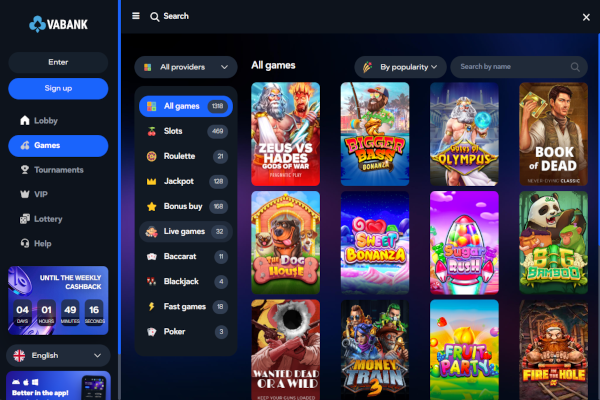Click the search-by-name magnifier icon
The image size is (600, 400).
pos(575,67)
